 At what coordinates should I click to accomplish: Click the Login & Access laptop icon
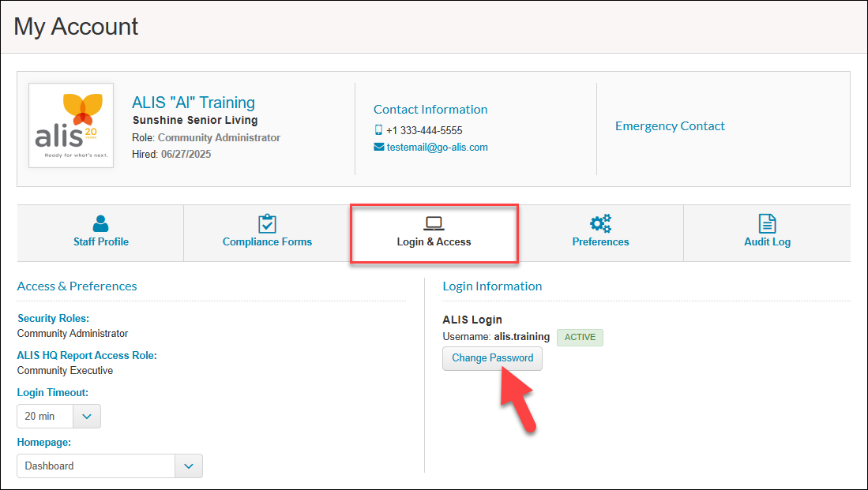[434, 223]
